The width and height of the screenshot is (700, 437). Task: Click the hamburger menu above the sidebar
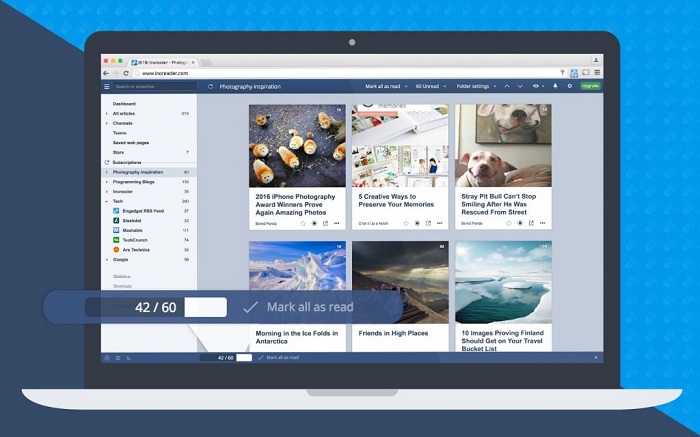(107, 87)
